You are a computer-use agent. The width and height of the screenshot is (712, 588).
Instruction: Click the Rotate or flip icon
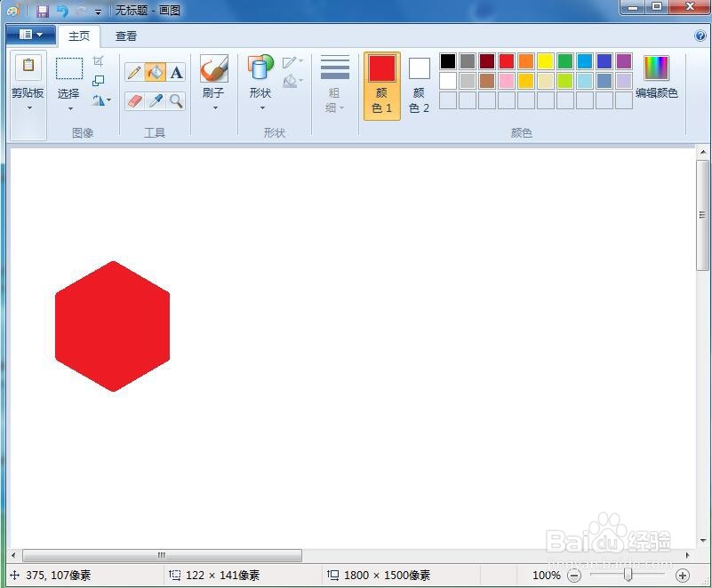point(99,100)
